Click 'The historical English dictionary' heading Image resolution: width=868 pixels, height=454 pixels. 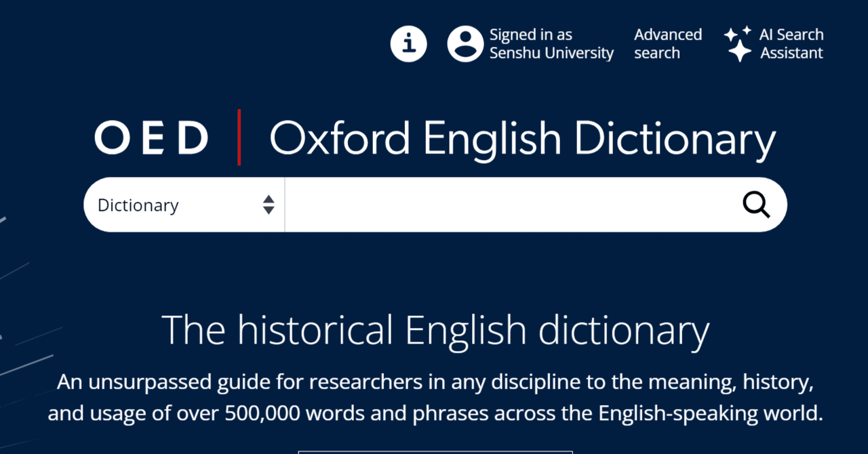[x=435, y=330]
